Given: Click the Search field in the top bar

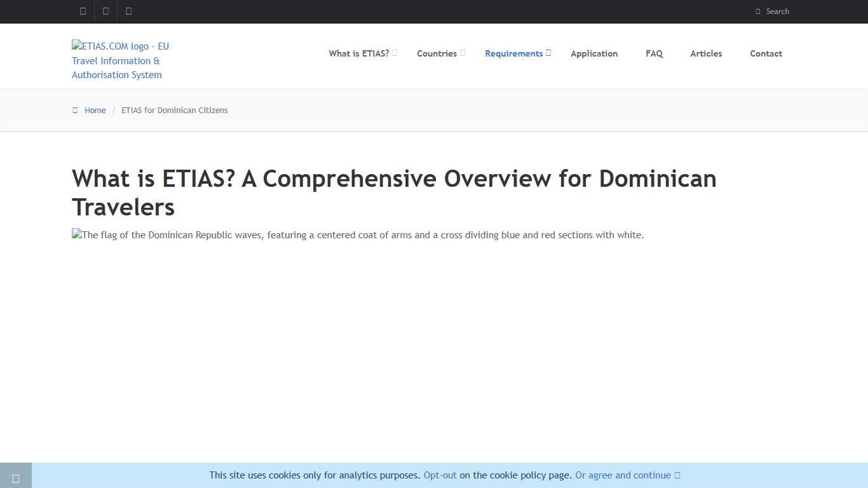Looking at the screenshot, I should (778, 11).
